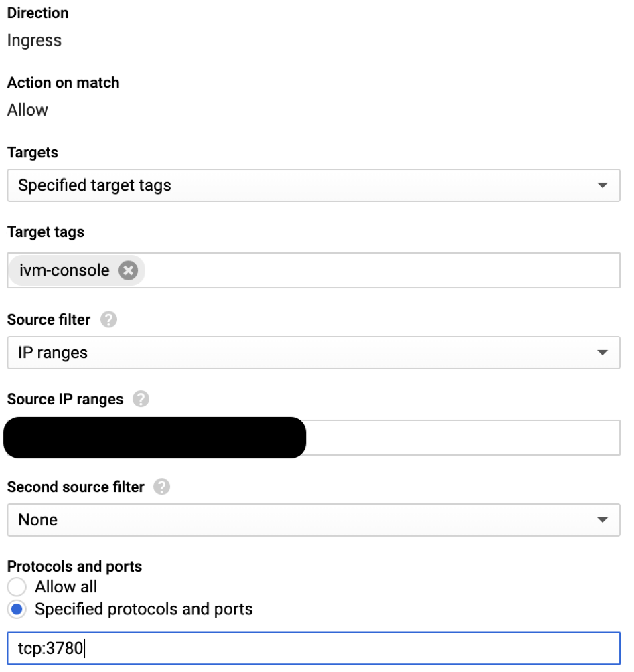Choose Specified protocols and ports option

point(17,610)
